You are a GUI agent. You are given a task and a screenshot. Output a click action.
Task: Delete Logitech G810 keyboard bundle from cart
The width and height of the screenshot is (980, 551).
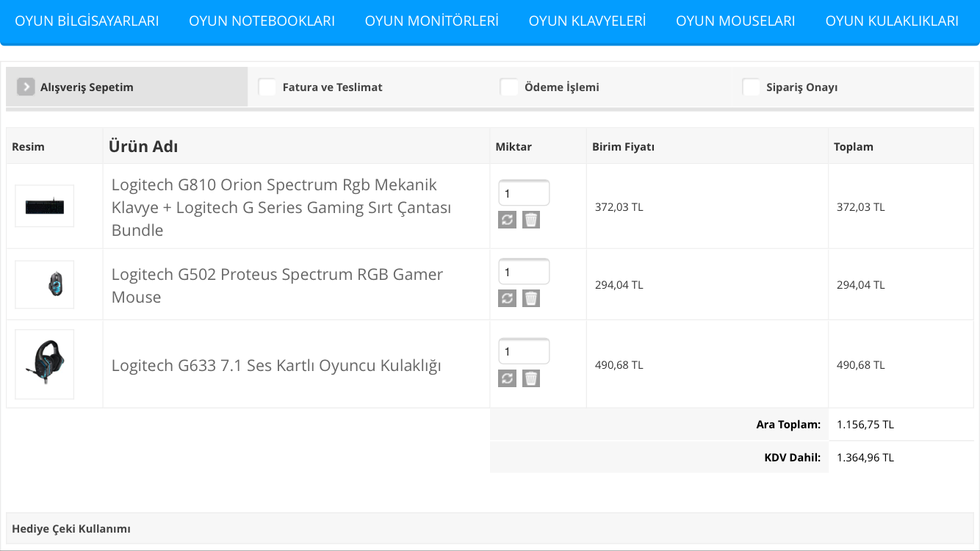[x=531, y=220]
